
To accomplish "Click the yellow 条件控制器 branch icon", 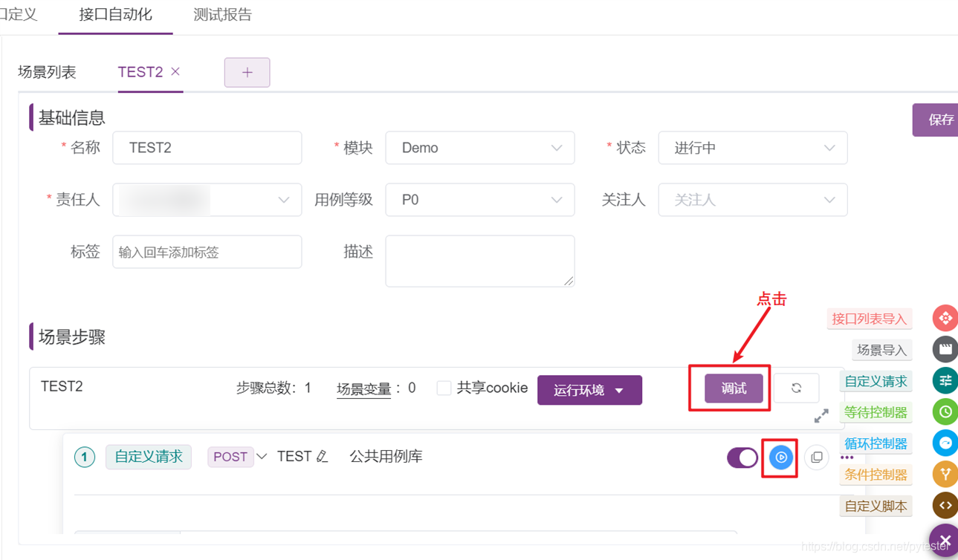I will click(x=945, y=474).
